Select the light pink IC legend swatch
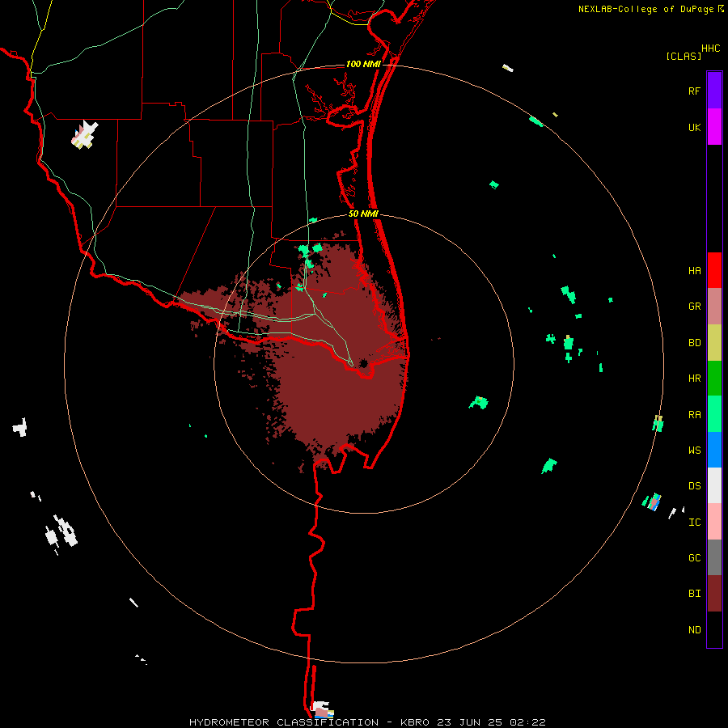 (x=714, y=522)
